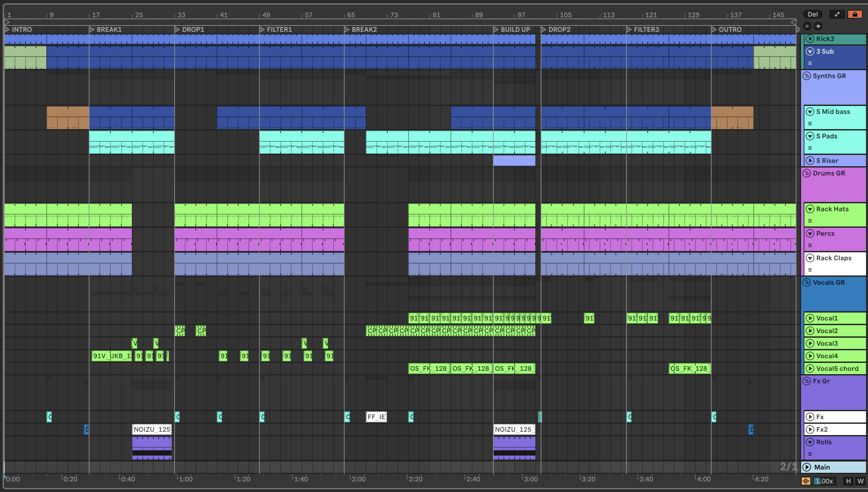Toggle the orange waveform zoom icon

pyautogui.click(x=806, y=481)
